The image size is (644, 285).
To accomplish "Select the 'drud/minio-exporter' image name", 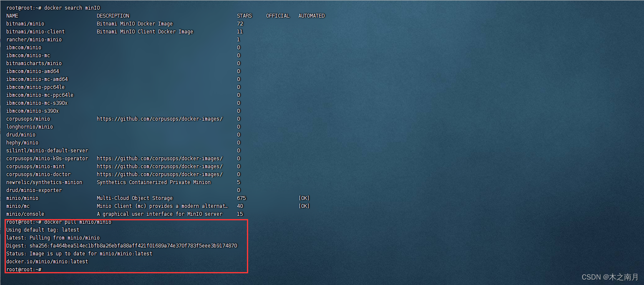I will point(34,190).
